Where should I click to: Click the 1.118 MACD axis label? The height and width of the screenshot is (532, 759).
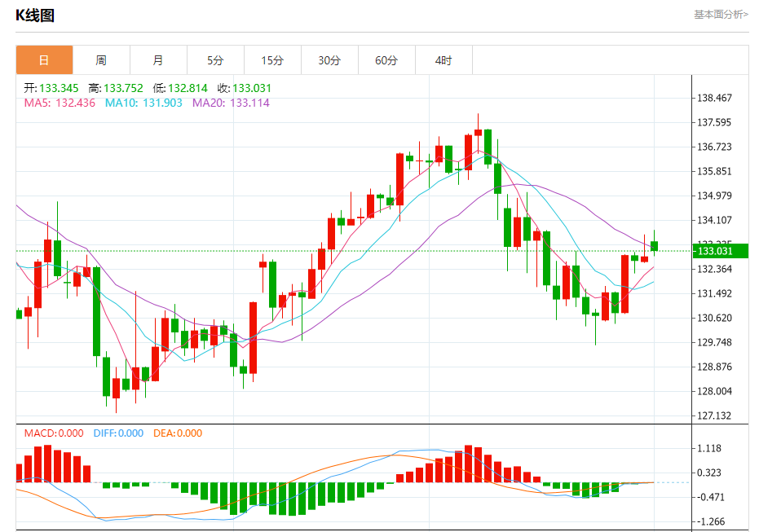(709, 448)
